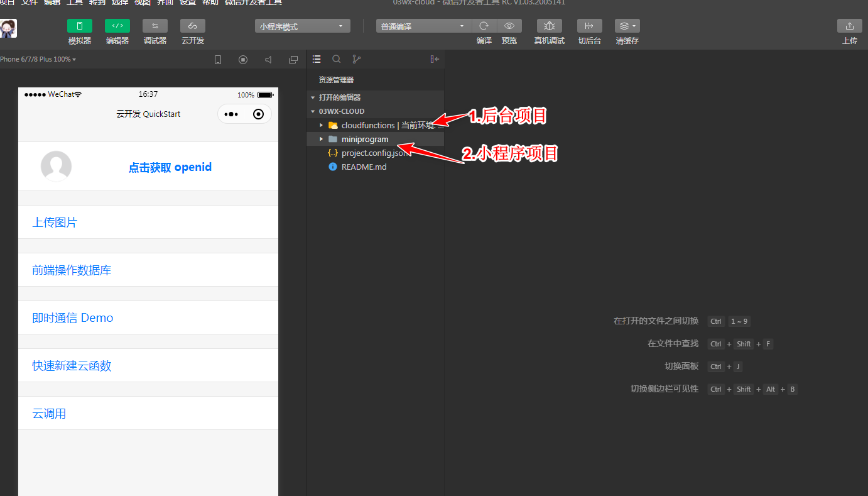Open the 小程序模式 mode dropdown

pos(303,26)
